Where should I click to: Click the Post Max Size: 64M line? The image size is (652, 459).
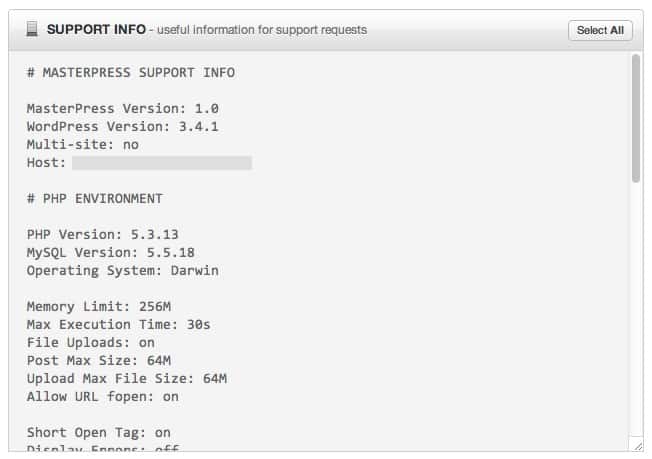tap(99, 360)
